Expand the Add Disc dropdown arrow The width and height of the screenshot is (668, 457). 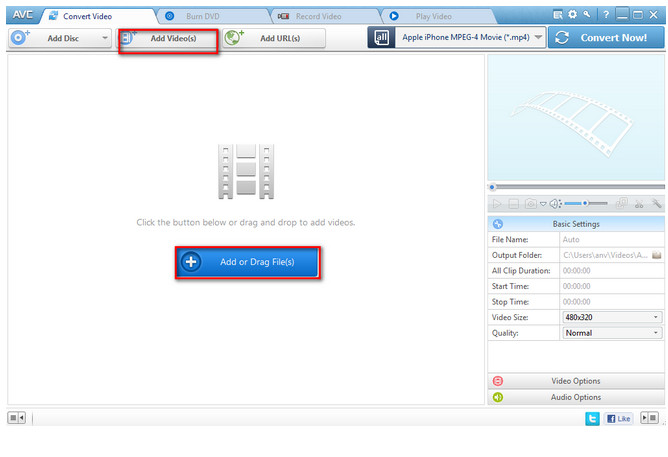click(x=105, y=38)
